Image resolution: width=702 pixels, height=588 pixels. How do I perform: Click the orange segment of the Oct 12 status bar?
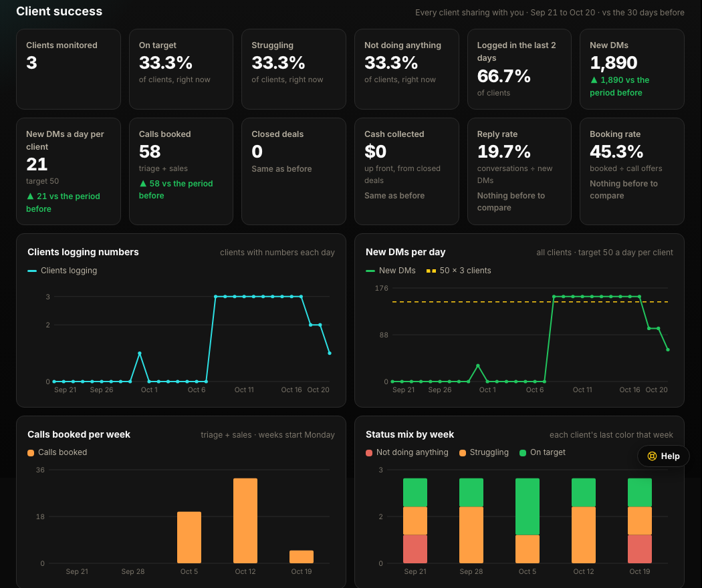(584, 535)
